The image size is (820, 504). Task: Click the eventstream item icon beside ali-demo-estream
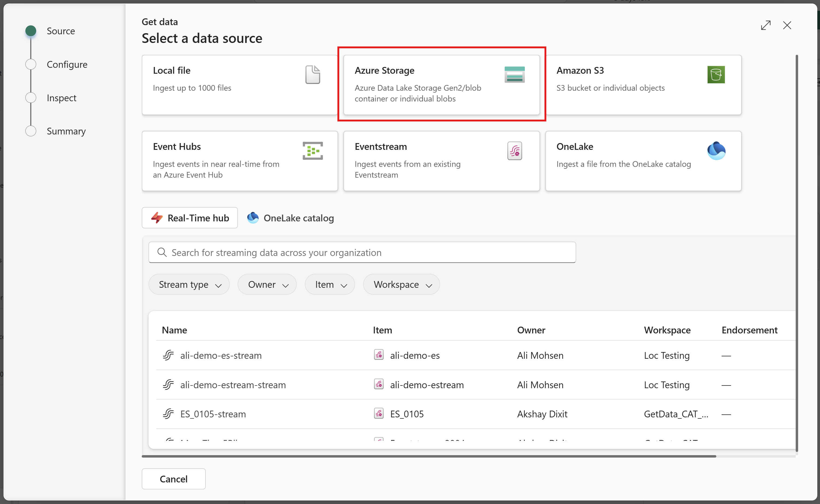[379, 384]
